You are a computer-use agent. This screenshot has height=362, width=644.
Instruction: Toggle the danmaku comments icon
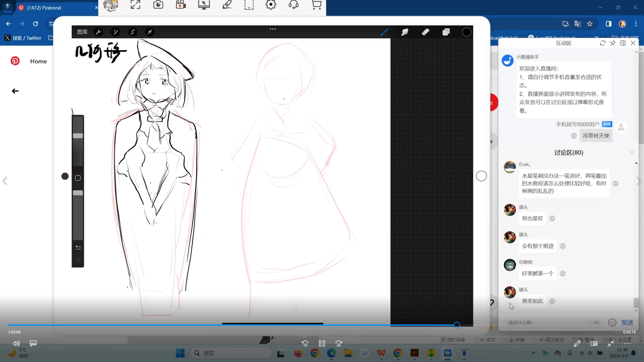[x=33, y=344]
